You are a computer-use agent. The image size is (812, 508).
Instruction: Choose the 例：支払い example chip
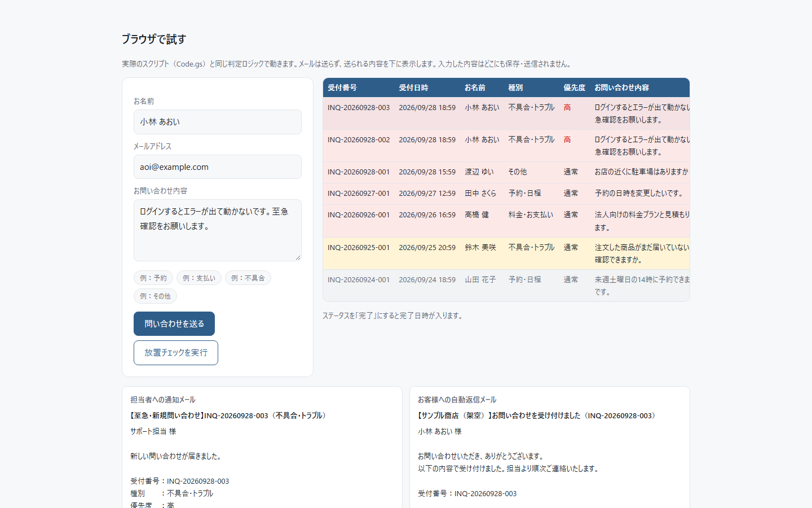click(199, 278)
